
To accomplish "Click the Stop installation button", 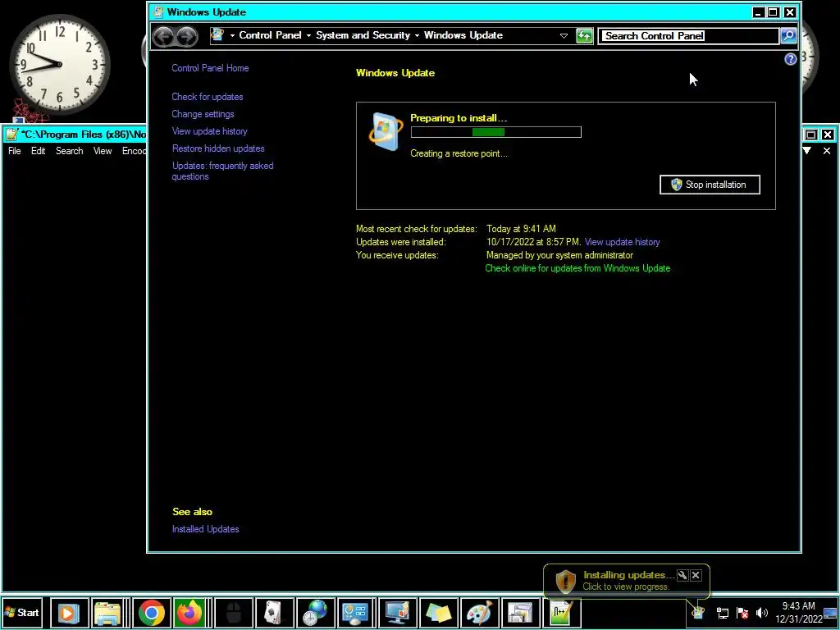I will point(710,185).
